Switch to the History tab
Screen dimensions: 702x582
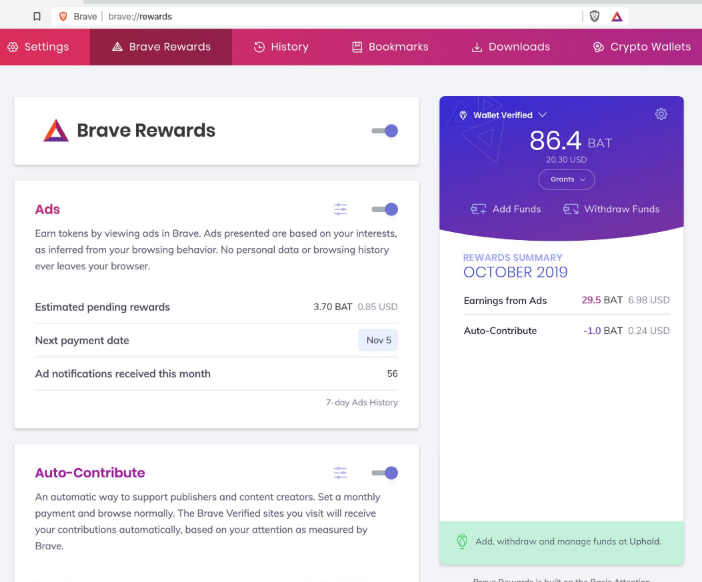(x=281, y=47)
